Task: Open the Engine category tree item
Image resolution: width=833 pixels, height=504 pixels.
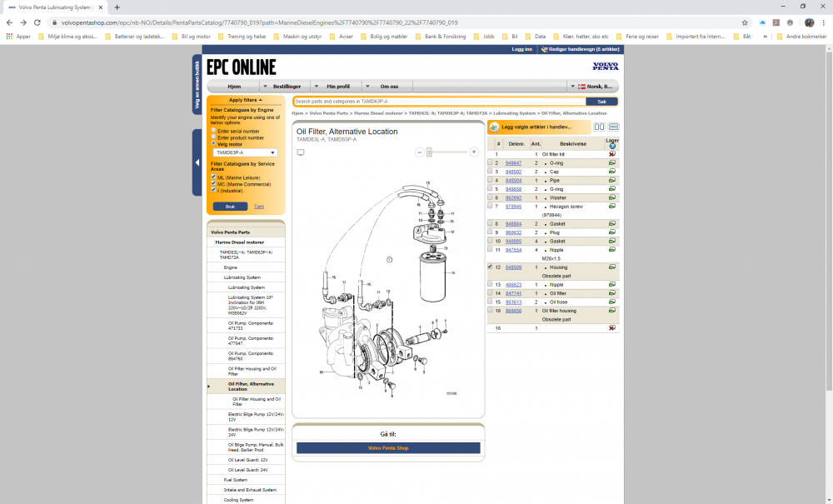Action: pos(231,267)
